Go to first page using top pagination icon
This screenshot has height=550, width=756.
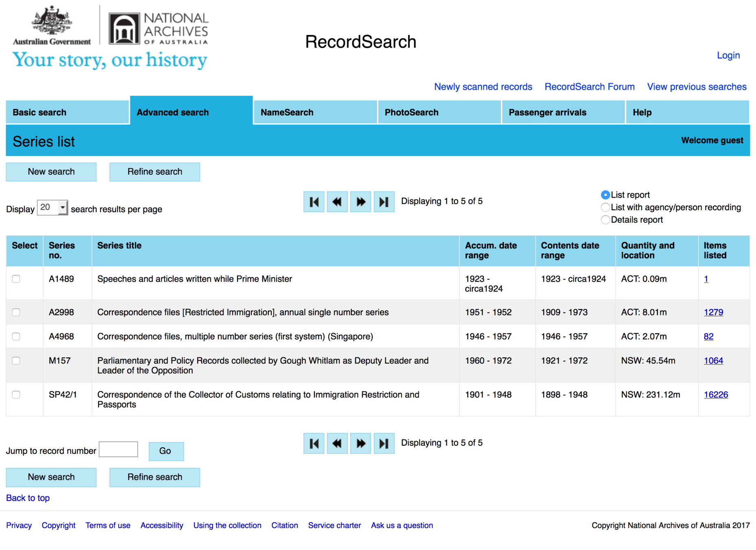314,202
